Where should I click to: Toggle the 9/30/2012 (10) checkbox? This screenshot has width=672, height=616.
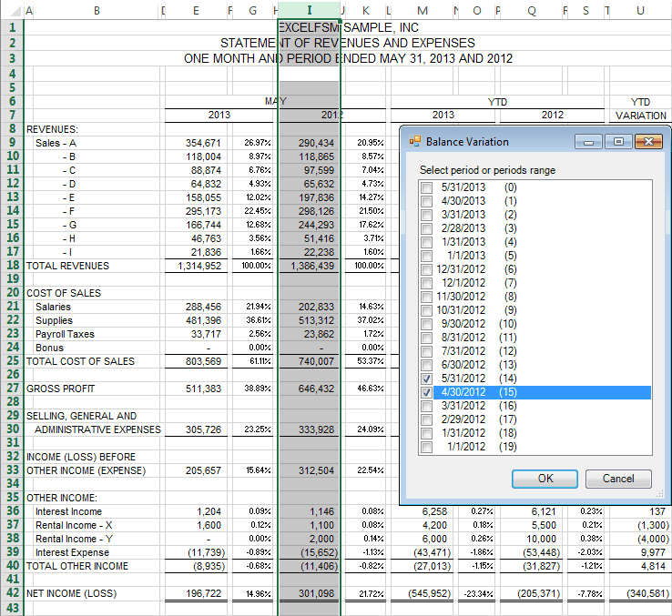coord(426,324)
